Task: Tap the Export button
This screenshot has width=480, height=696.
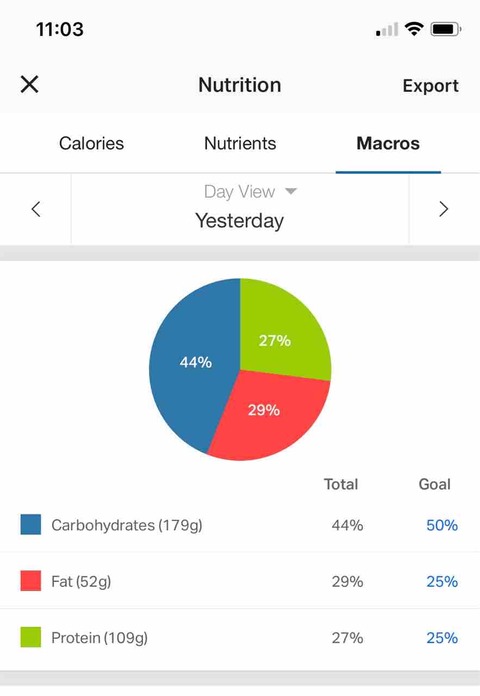Action: [430, 86]
